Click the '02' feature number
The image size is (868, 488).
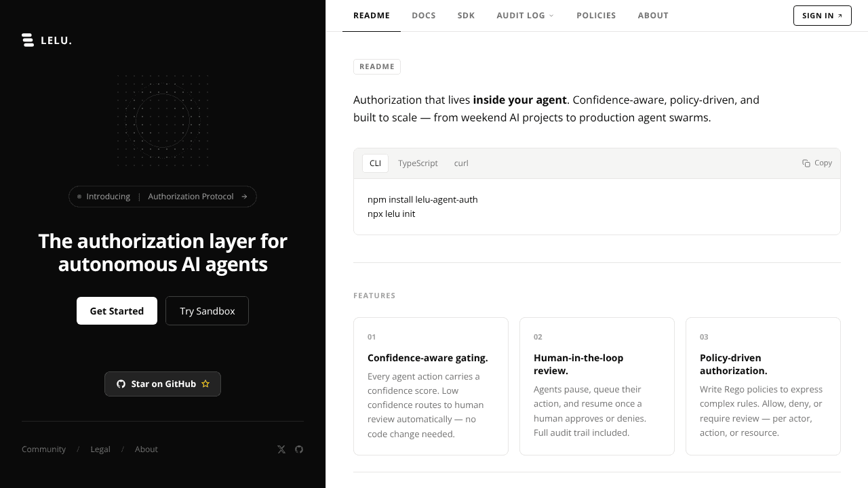coord(538,337)
